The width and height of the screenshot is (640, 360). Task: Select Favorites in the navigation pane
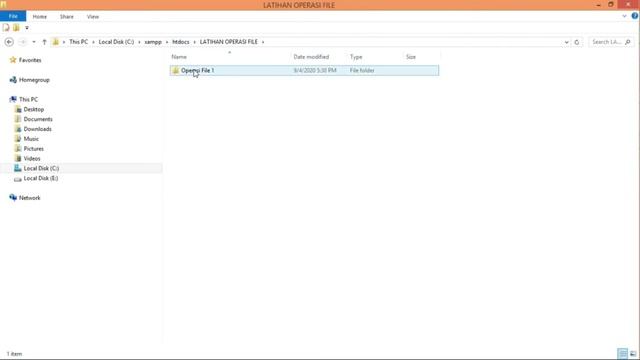(30, 60)
